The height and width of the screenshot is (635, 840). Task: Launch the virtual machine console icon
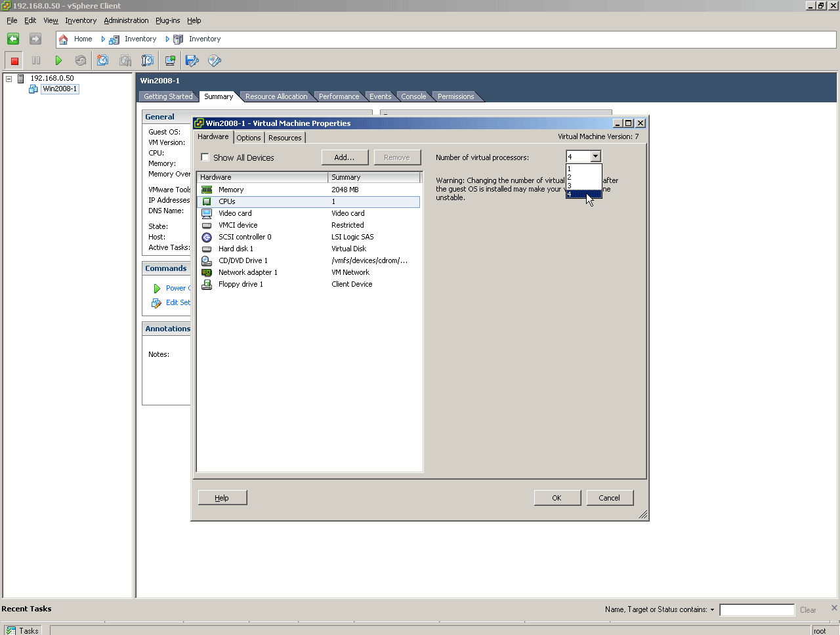tap(170, 61)
